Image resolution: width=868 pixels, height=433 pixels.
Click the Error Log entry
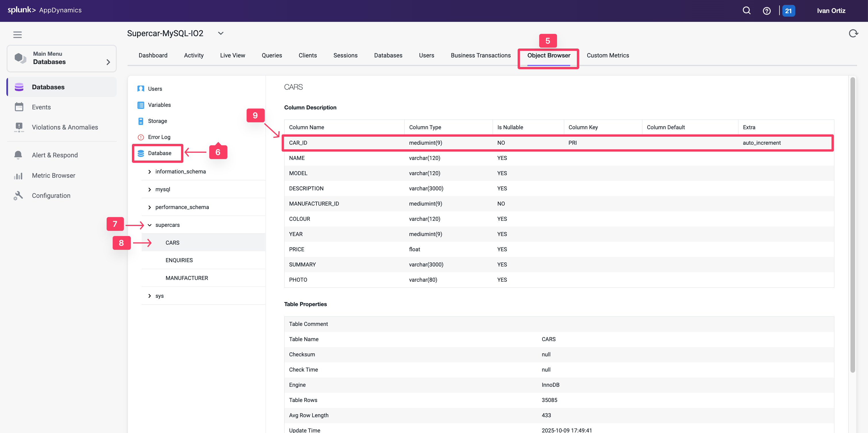(159, 137)
